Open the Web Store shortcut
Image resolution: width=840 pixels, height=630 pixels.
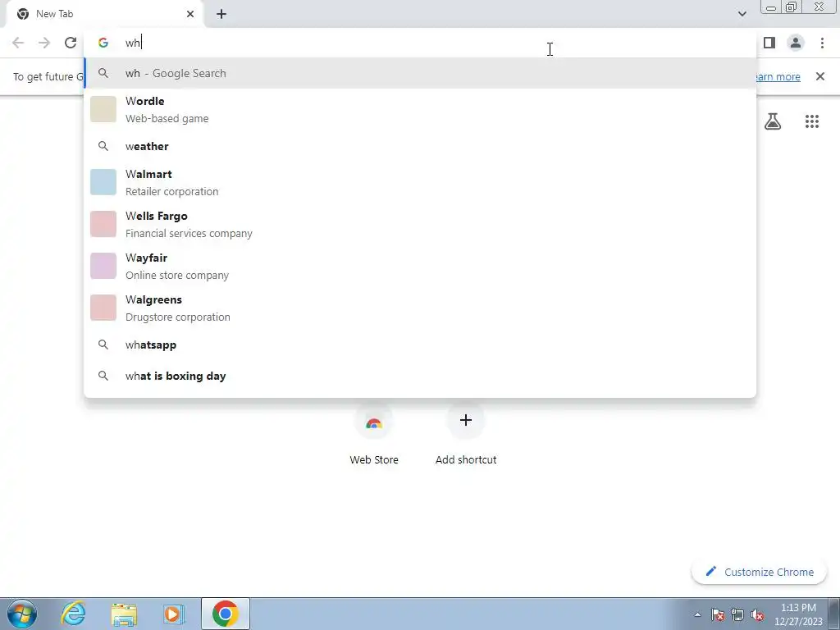click(374, 435)
